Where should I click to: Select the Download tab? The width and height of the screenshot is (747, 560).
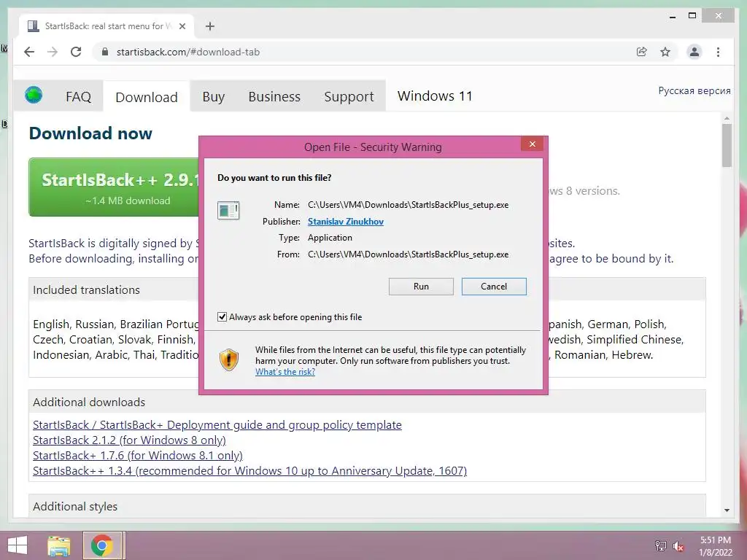(147, 97)
